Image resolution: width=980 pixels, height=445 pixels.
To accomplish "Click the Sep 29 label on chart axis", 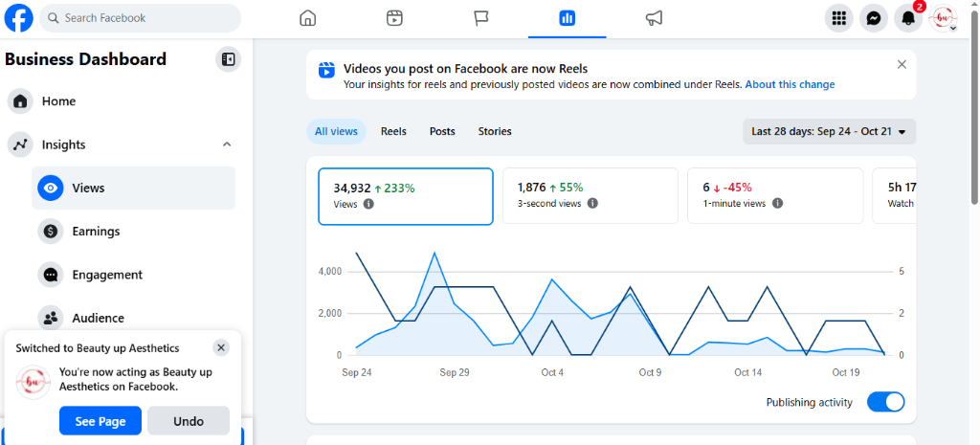I will coord(455,372).
